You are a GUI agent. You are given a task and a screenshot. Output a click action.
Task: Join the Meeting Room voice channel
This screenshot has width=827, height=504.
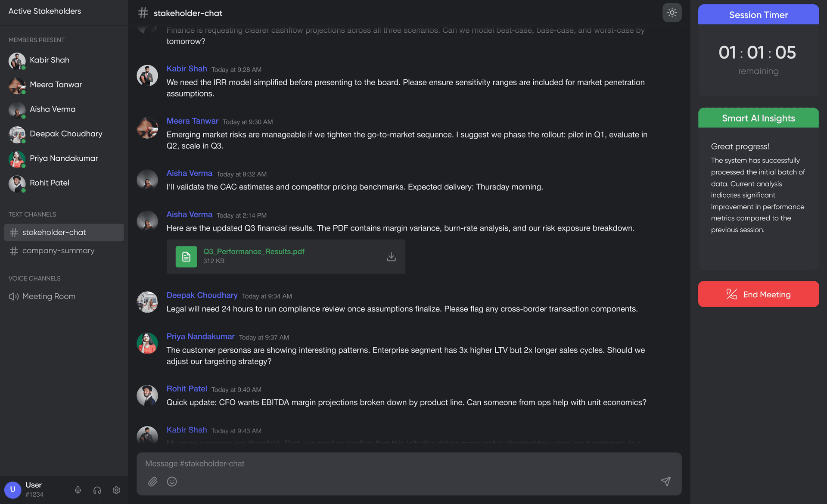click(x=48, y=296)
